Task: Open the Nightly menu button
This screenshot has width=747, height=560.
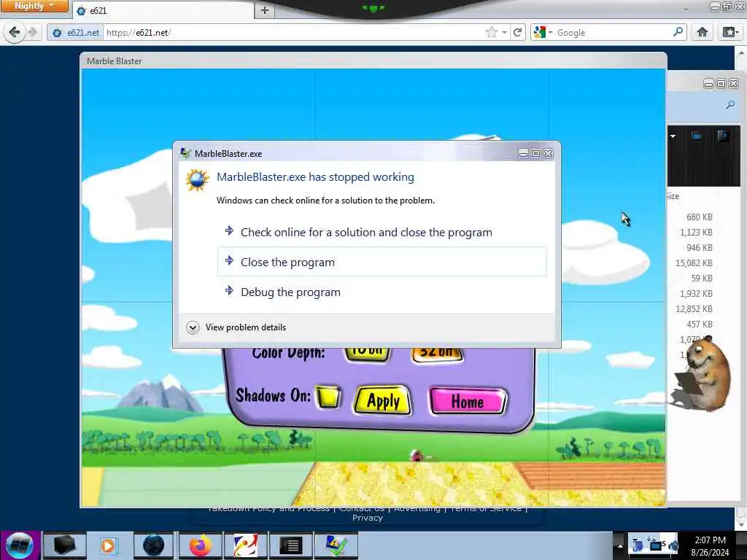Action: 34,6
